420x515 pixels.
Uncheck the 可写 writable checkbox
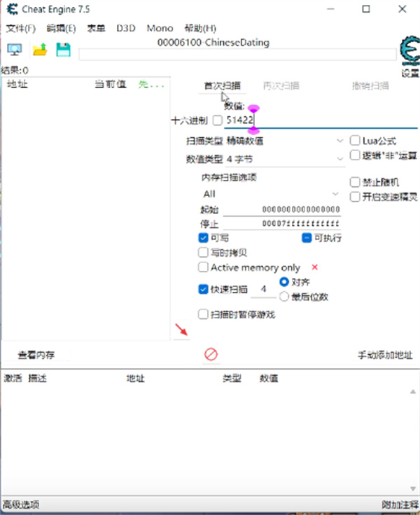click(x=204, y=238)
